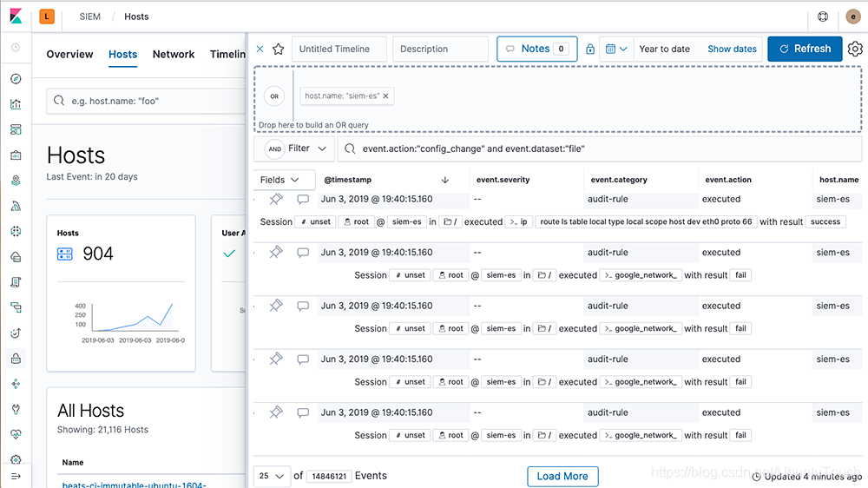
Task: Click the Description field
Action: [441, 49]
